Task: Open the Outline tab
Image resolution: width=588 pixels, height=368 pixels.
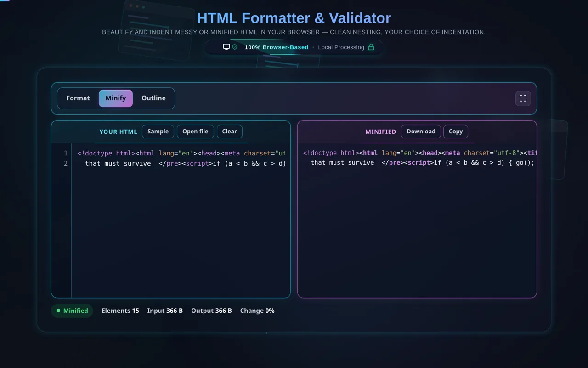Action: click(x=153, y=98)
